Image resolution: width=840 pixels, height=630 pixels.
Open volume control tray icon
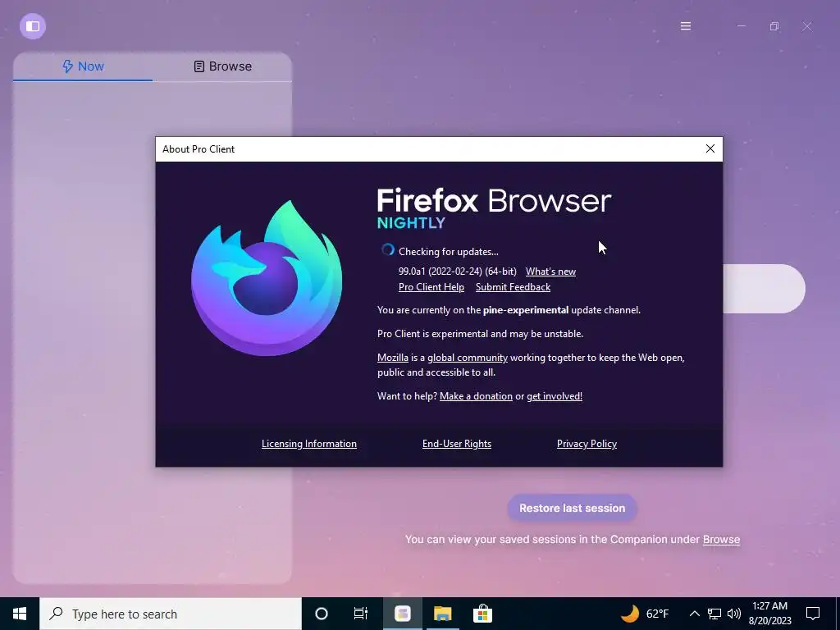(x=734, y=614)
